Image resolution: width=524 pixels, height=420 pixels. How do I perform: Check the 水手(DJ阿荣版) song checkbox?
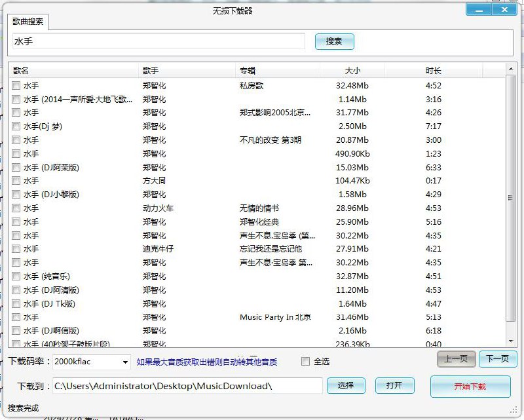click(16, 168)
